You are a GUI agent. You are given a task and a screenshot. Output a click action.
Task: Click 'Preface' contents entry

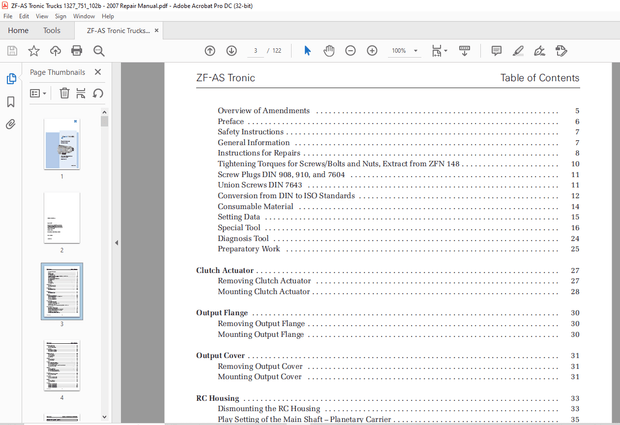231,121
